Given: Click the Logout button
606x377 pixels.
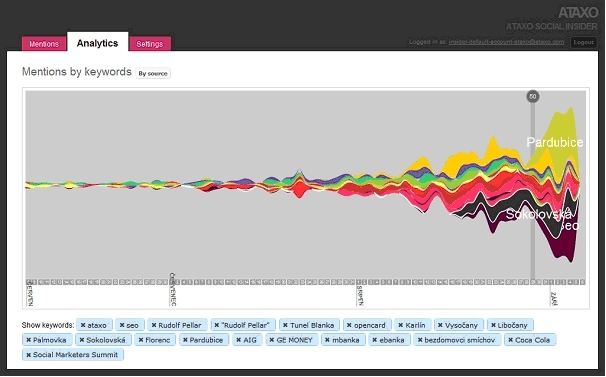Looking at the screenshot, I should (583, 42).
